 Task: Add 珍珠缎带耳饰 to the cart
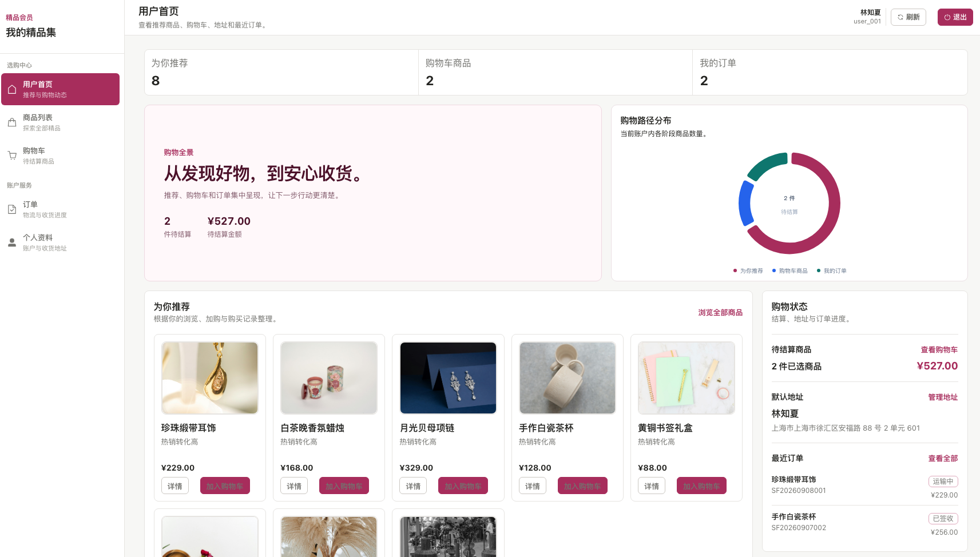pos(225,486)
